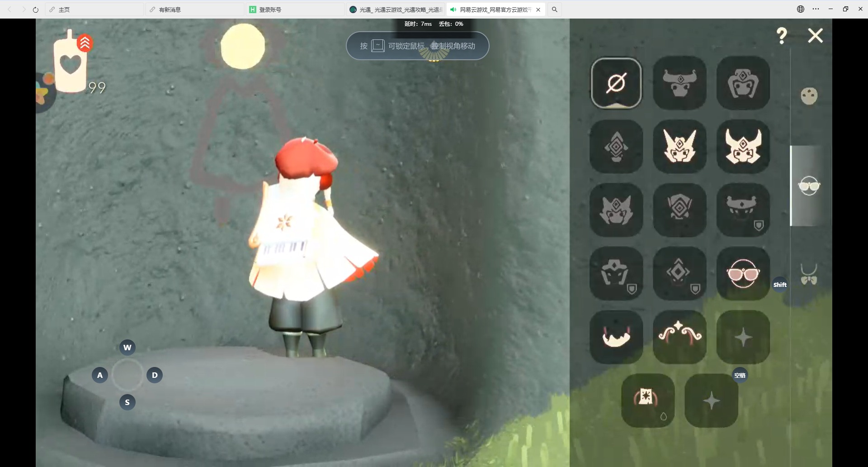This screenshot has height=467, width=868.
Task: Click the 丢包: 0% packet loss text
Action: (451, 24)
